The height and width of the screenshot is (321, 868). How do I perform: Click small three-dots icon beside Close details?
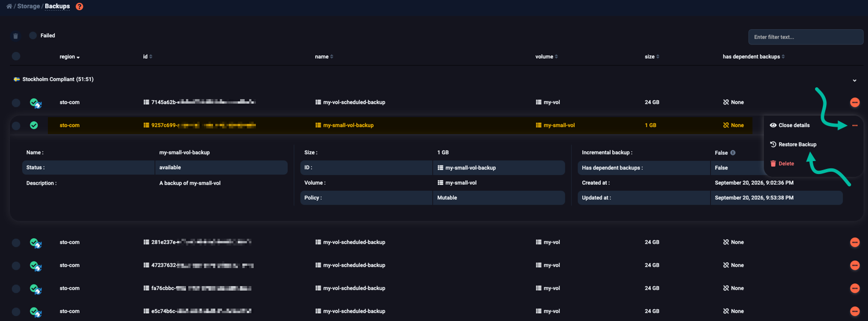point(855,126)
